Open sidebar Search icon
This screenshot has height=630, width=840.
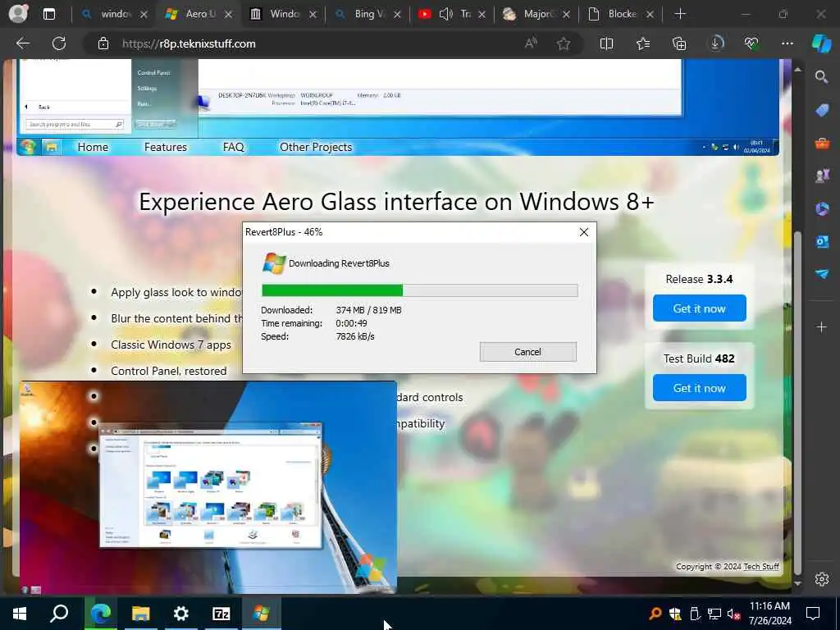pos(822,77)
